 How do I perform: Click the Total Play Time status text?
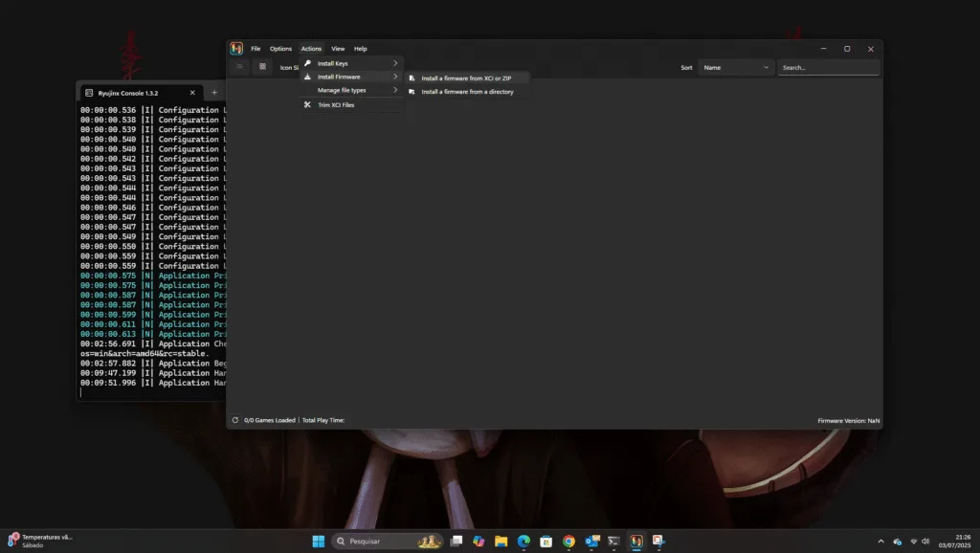[323, 421]
